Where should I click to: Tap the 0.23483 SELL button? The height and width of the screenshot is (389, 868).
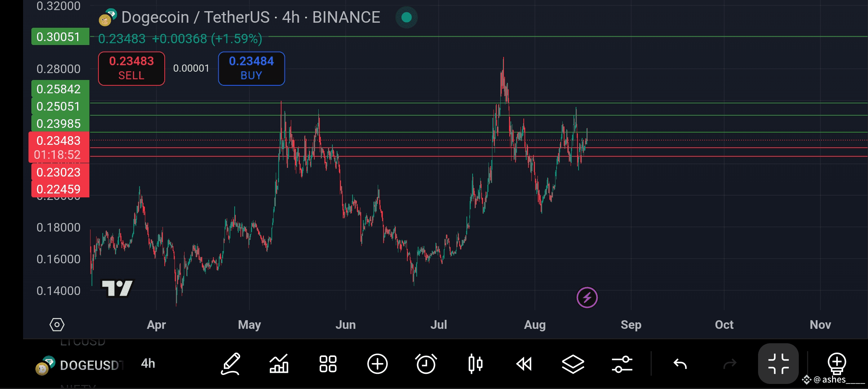click(x=132, y=68)
